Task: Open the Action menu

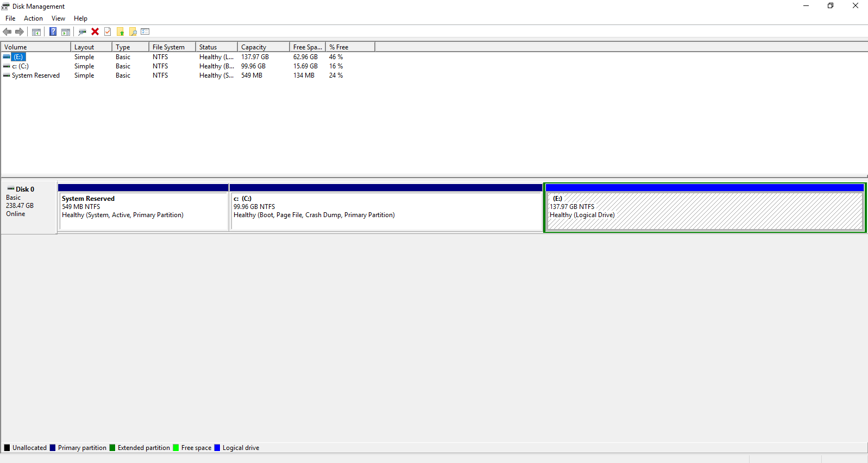Action: [x=33, y=18]
